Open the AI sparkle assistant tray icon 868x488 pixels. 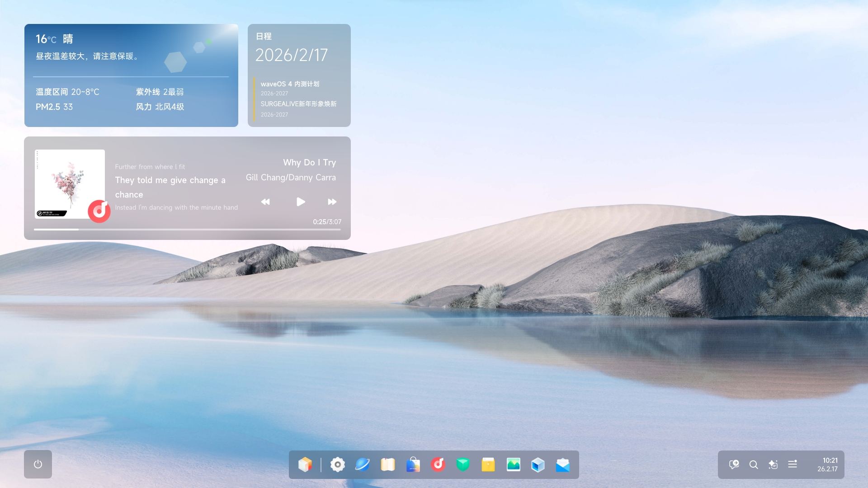point(773,465)
